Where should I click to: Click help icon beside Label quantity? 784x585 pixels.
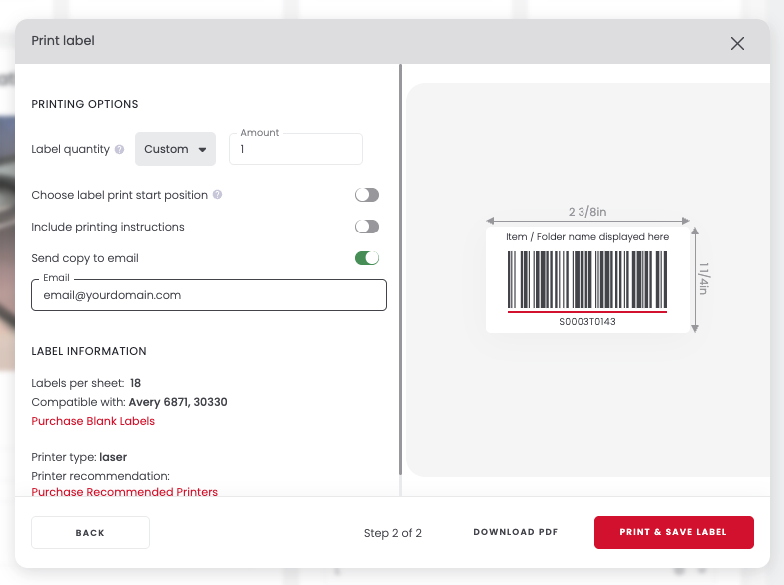click(120, 150)
